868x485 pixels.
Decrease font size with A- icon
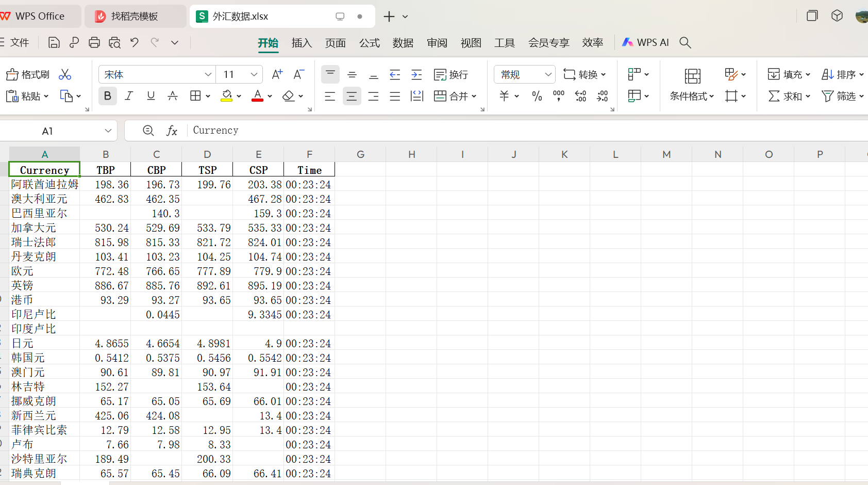pos(299,74)
